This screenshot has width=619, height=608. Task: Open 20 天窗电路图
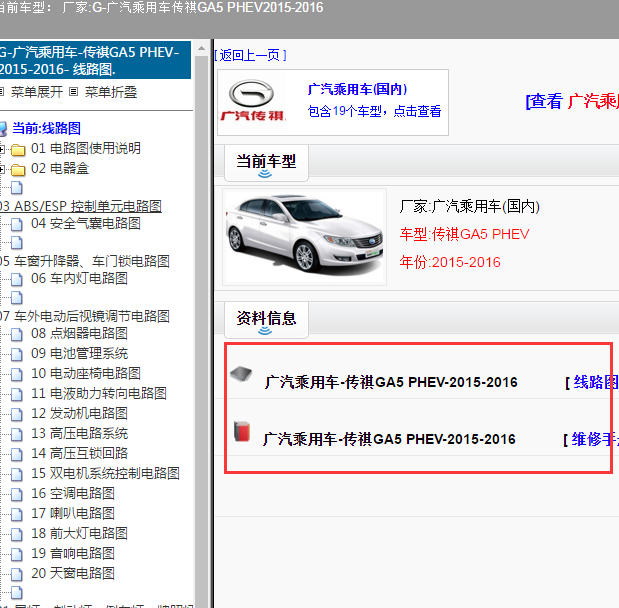(73, 573)
